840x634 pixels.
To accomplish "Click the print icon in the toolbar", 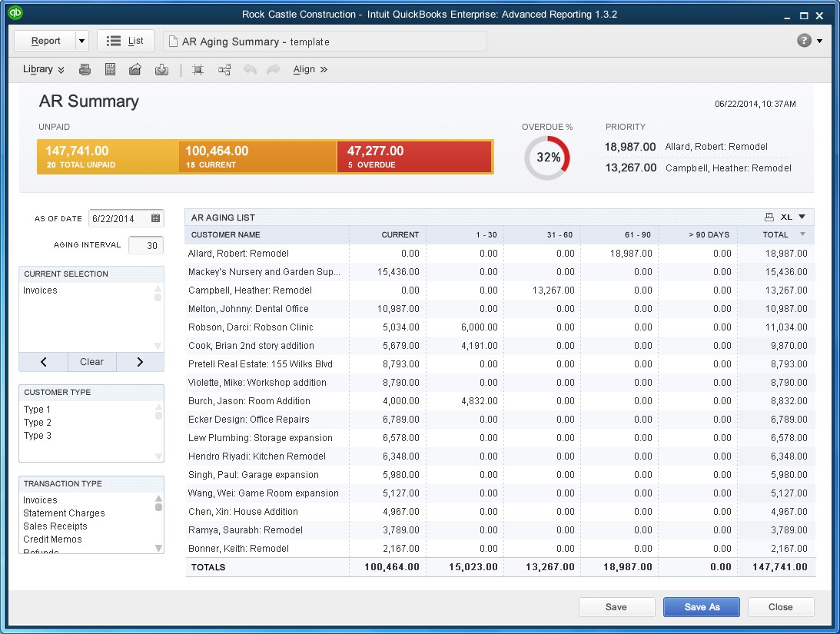I will point(85,69).
